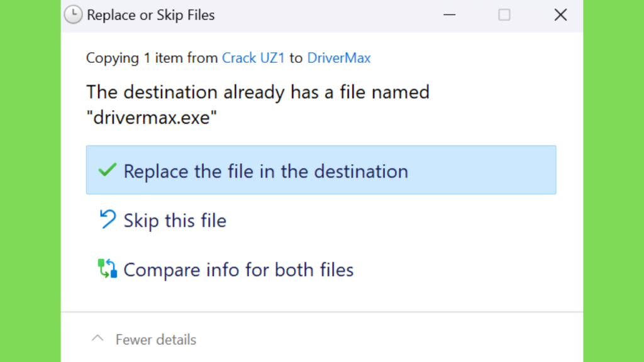Screen dimensions: 644x362
Task: Click the clock icon in the title bar
Action: 73,15
